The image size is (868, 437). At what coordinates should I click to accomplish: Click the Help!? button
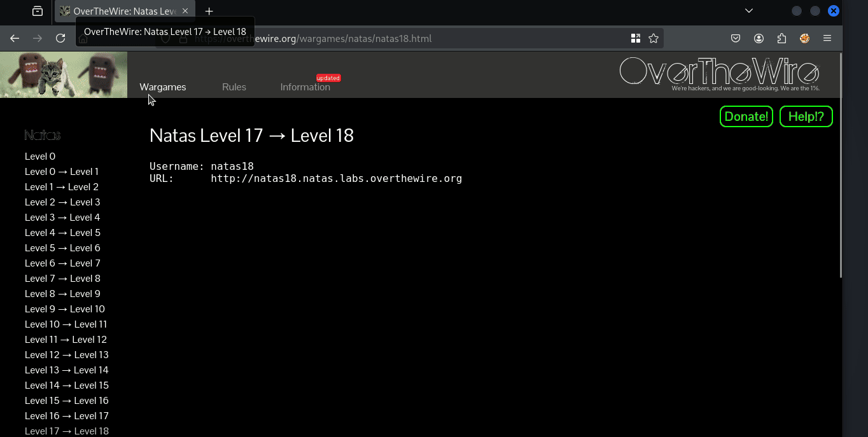(806, 116)
